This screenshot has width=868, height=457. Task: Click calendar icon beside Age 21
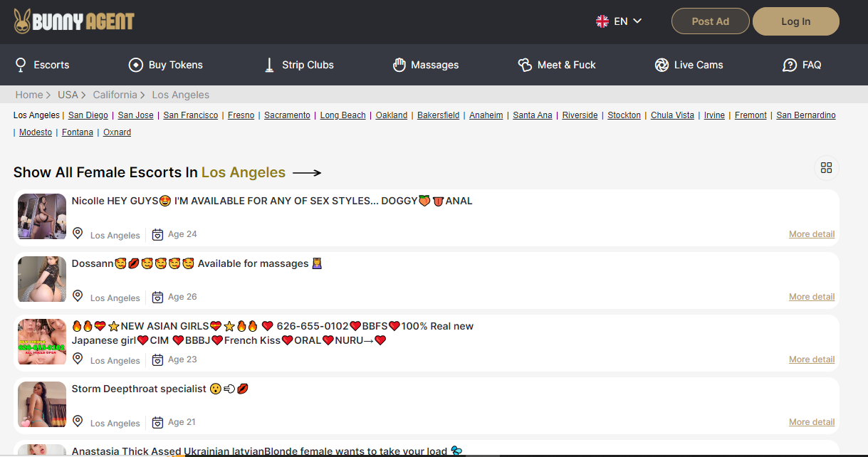[x=158, y=423]
